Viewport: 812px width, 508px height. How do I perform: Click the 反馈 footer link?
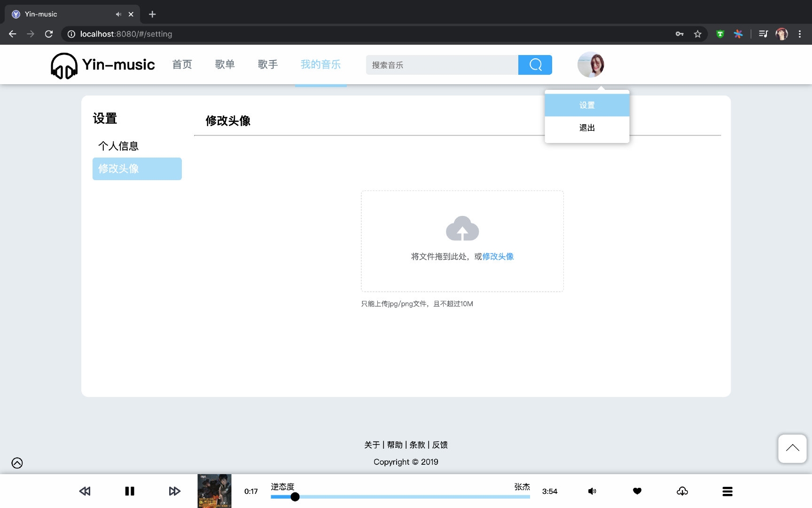(440, 445)
